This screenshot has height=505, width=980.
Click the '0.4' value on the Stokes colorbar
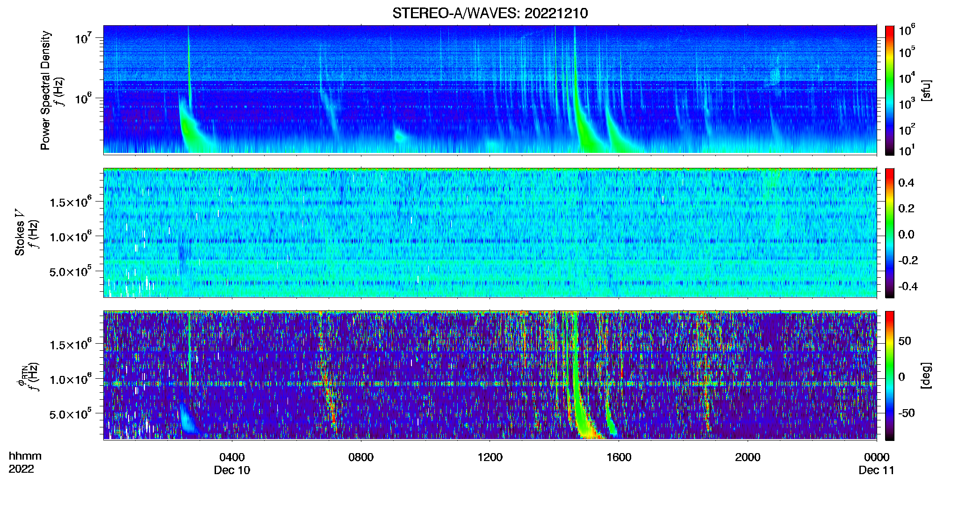tap(906, 183)
